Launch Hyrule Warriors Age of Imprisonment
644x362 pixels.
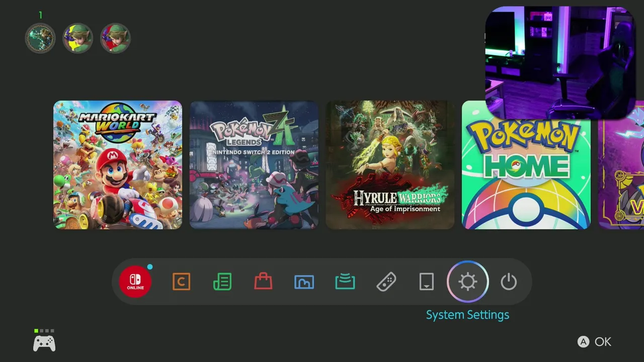[x=390, y=165]
